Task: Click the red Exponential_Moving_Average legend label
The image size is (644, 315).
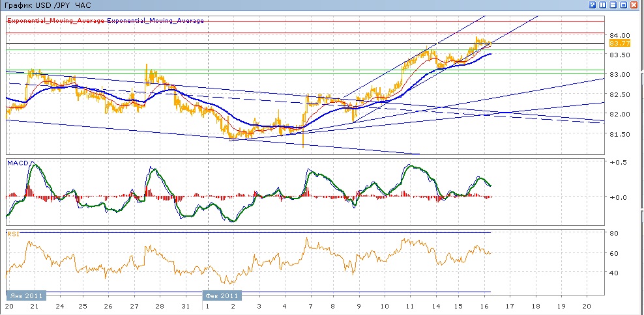Action: tap(55, 21)
